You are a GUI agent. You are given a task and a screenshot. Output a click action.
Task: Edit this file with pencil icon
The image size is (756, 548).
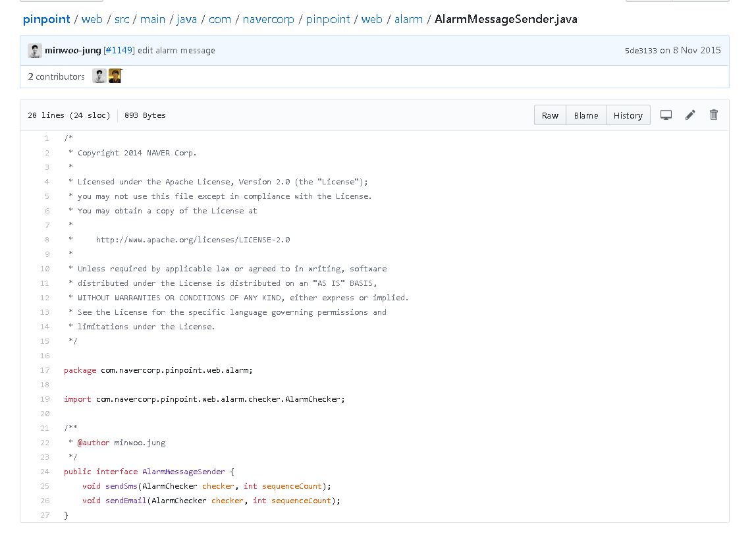pos(690,115)
